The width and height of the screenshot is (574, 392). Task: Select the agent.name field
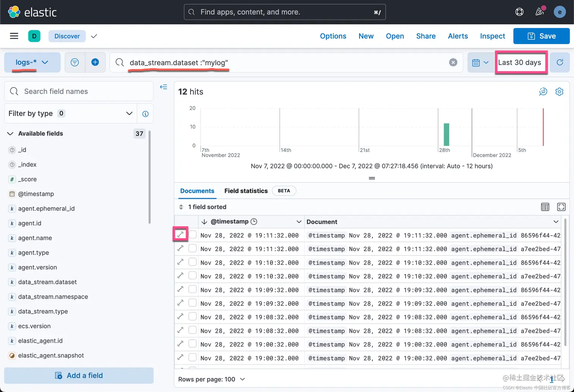[35, 238]
